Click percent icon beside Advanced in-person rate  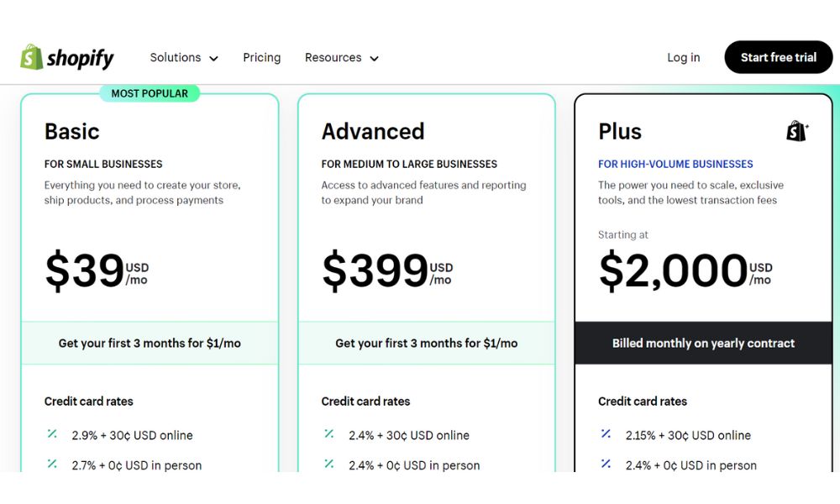329,464
